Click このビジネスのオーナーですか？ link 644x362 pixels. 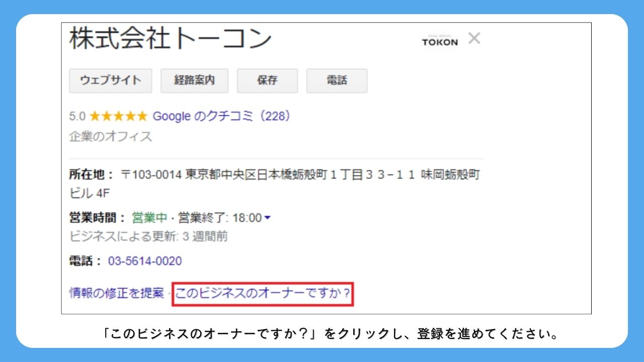(263, 294)
